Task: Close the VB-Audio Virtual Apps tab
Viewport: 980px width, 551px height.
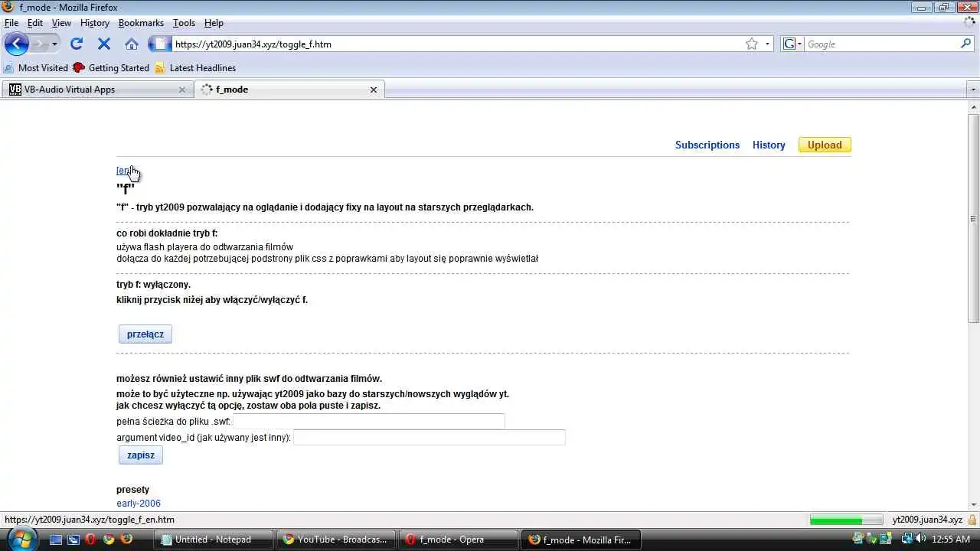Action: click(182, 90)
